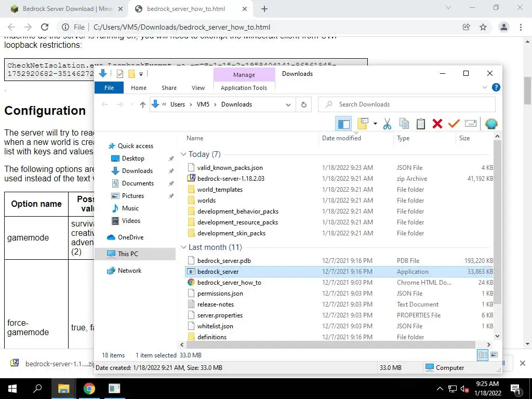This screenshot has width=532, height=399.
Task: Open the File tab in Explorer
Action: [x=109, y=88]
